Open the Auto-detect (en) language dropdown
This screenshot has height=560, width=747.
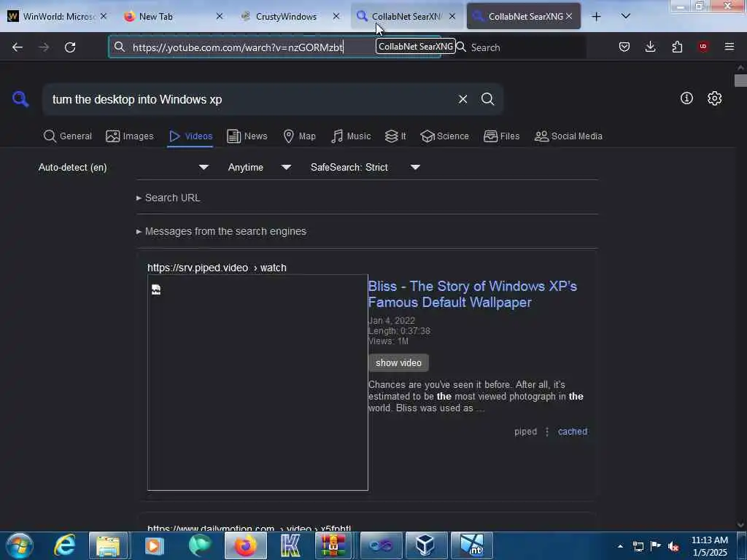[123, 167]
